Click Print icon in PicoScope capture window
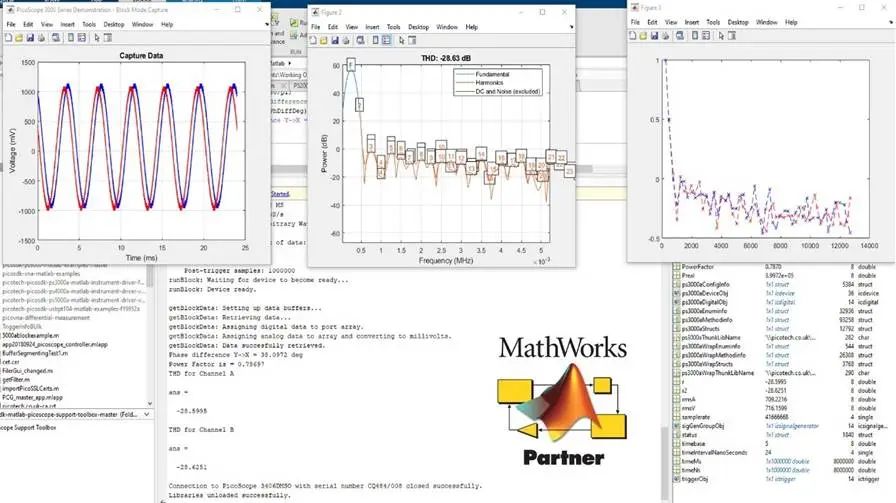 click(41, 38)
